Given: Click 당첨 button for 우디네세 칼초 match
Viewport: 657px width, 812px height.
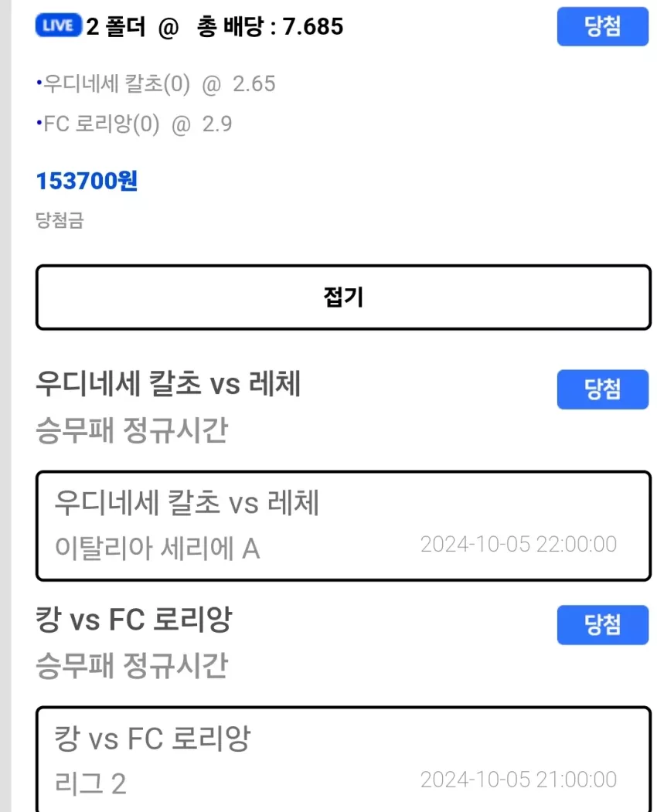Looking at the screenshot, I should click(603, 389).
